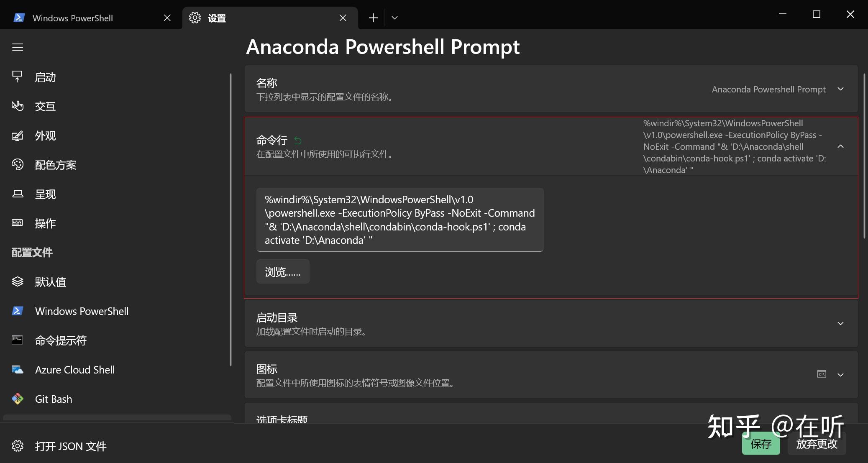The image size is (868, 463).
Task: Open the 外观 (Appearance) settings page
Action: pyautogui.click(x=45, y=136)
